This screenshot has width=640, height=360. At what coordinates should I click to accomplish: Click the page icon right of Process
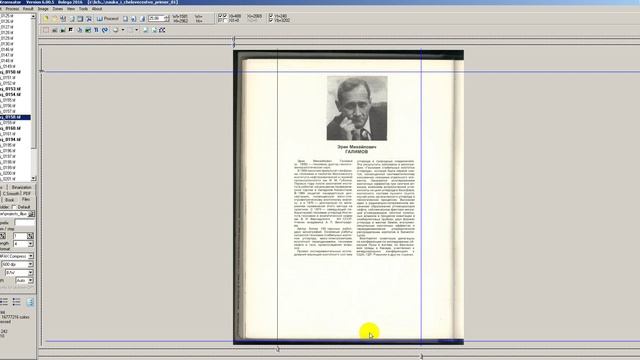pos(125,19)
